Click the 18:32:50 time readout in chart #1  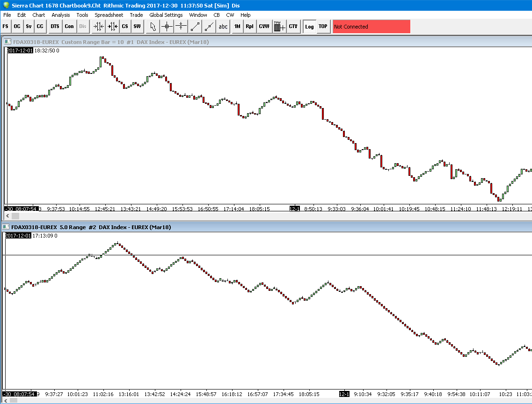[x=45, y=50]
